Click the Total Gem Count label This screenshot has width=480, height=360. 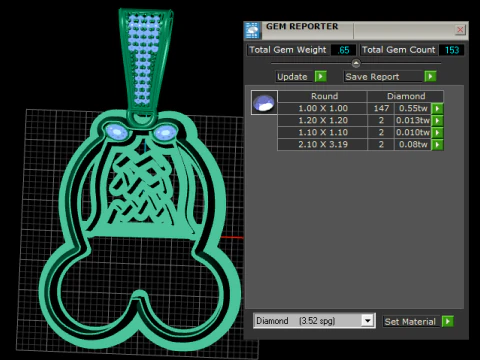[399, 50]
